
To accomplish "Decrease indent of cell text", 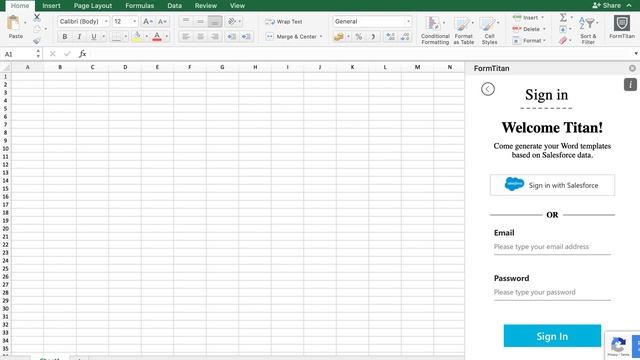I will click(231, 37).
